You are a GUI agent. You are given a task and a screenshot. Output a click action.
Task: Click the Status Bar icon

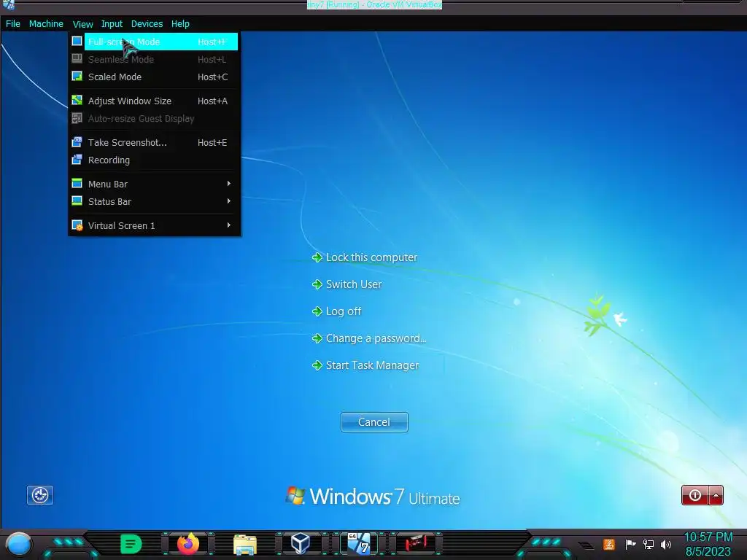point(77,201)
